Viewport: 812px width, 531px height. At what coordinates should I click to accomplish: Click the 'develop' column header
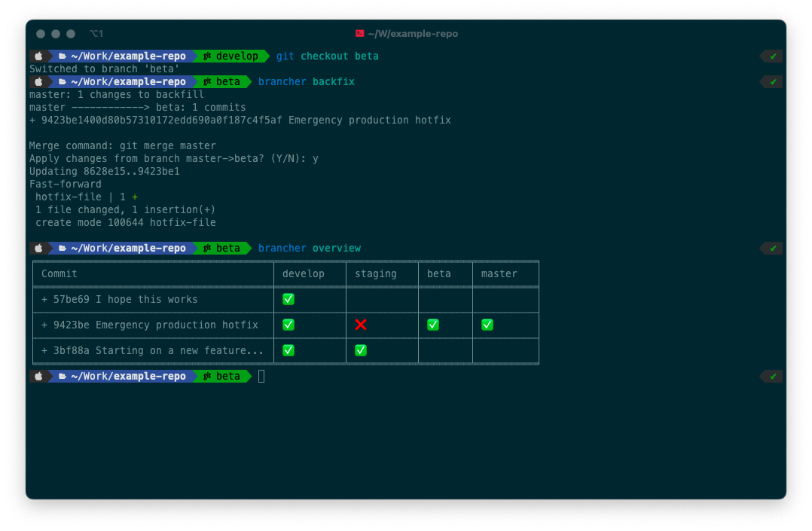(x=304, y=273)
